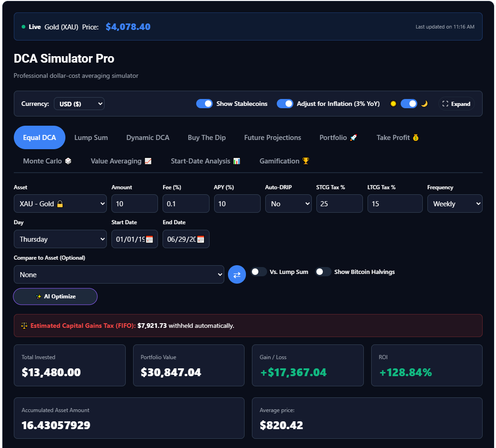Viewport: 496px width, 448px height.
Task: Click the Gain / Loss +$17,367.04 value
Action: click(x=293, y=372)
